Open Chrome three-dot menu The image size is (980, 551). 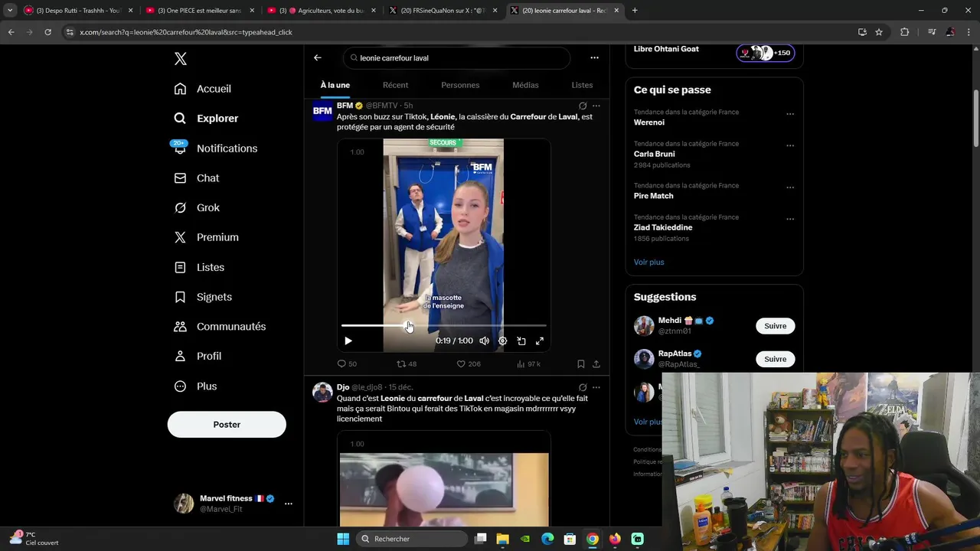[x=969, y=32]
